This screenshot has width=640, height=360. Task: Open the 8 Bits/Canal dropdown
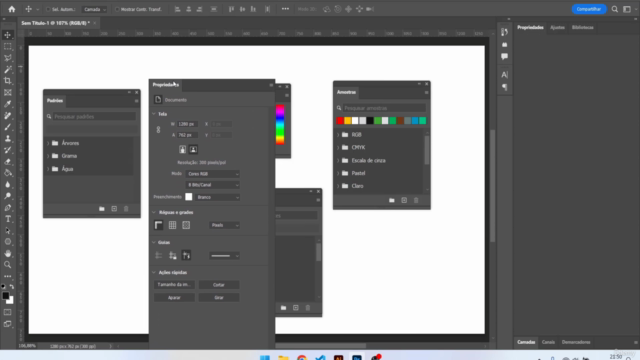pyautogui.click(x=213, y=185)
